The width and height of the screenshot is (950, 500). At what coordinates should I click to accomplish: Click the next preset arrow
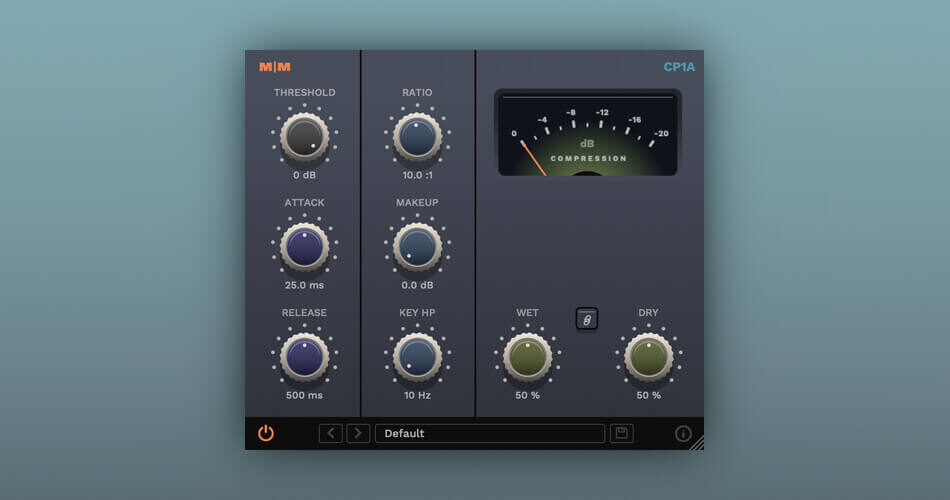click(358, 433)
